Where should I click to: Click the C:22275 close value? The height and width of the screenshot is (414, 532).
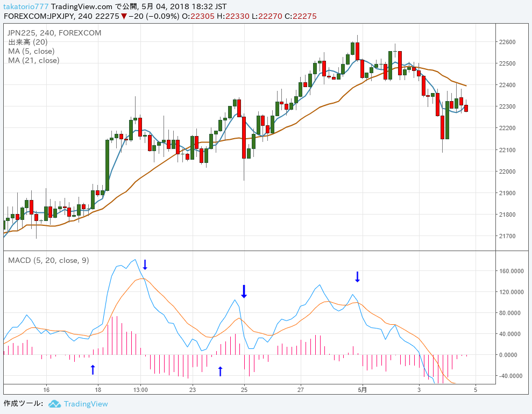[x=301, y=16]
